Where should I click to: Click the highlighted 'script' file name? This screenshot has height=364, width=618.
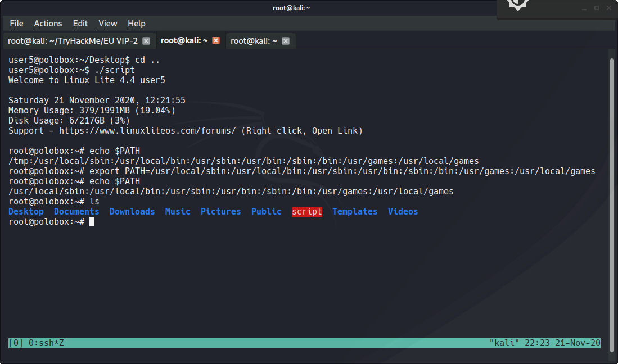pyautogui.click(x=307, y=212)
